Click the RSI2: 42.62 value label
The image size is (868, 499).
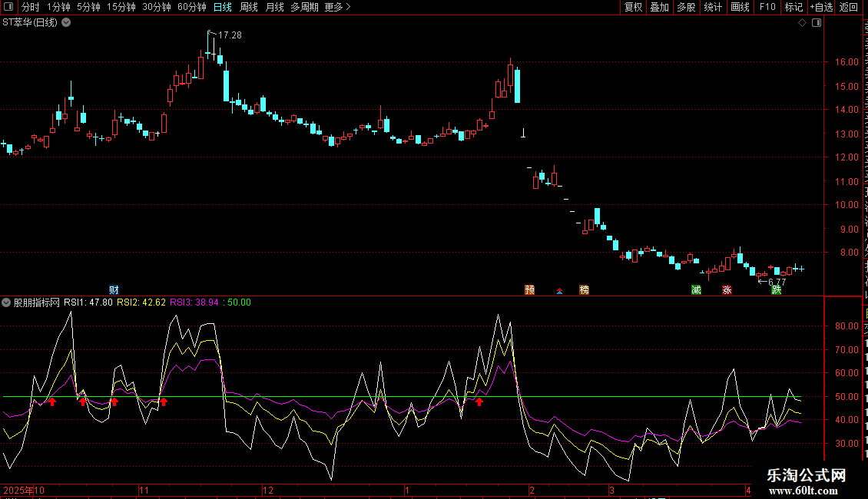141,302
